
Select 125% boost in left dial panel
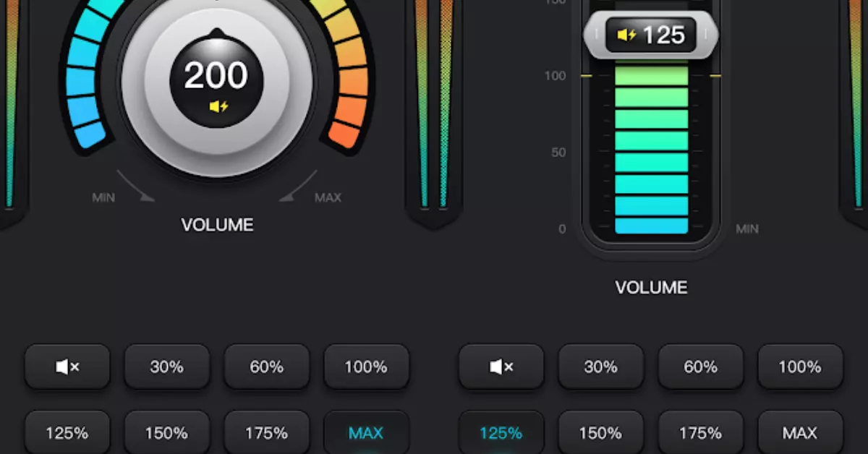67,432
